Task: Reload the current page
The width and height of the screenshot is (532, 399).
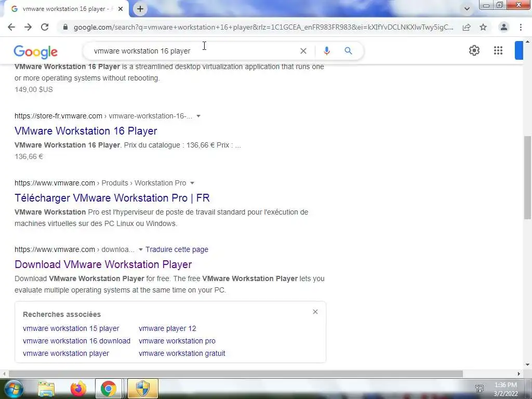Action: 45,27
